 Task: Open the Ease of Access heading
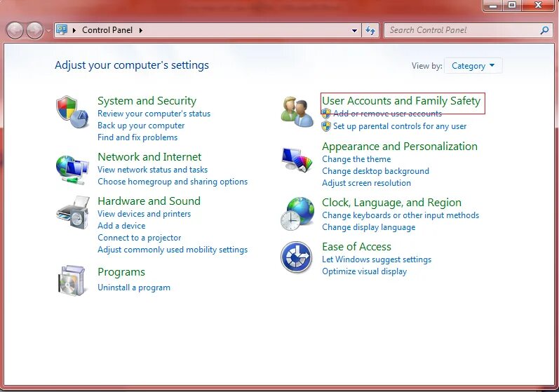pos(356,247)
